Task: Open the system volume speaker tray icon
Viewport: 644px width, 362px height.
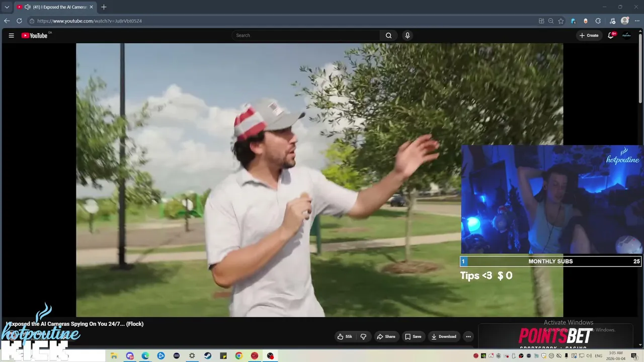Action: coord(589,356)
